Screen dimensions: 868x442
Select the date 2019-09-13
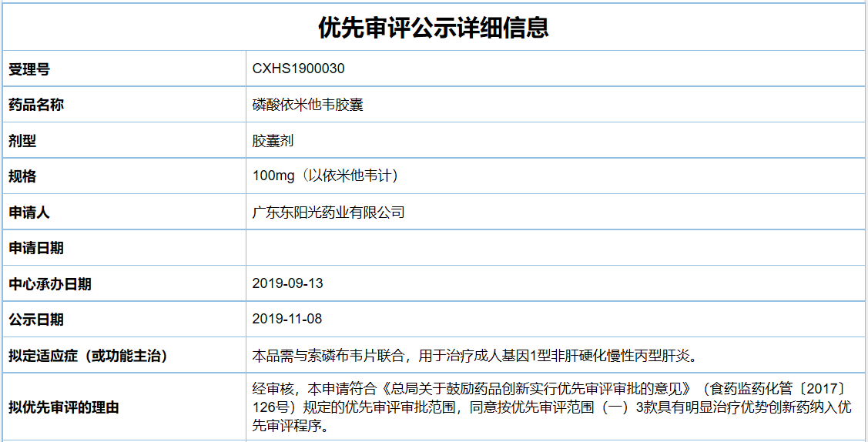click(287, 284)
